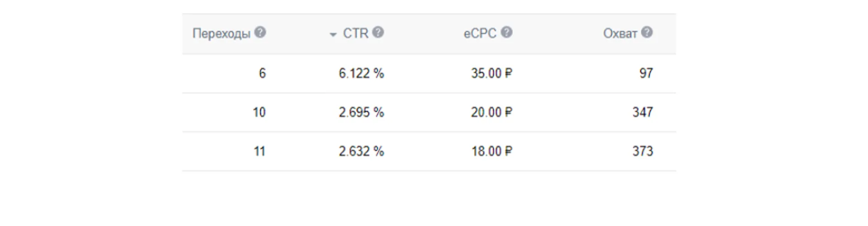Sort table by eCPC column
Viewport: 868px width, 226px height.
click(x=480, y=33)
